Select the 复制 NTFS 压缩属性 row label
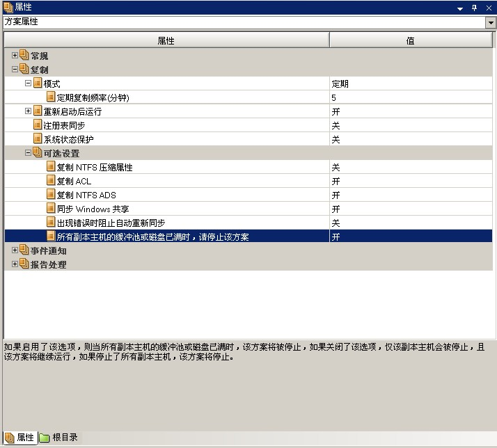The width and height of the screenshot is (497, 448). (x=95, y=168)
